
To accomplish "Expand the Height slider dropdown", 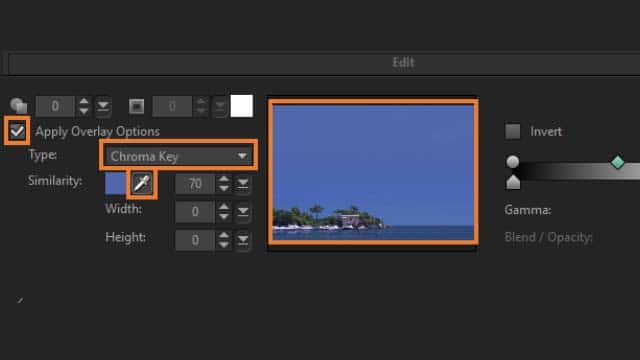I will tap(243, 240).
